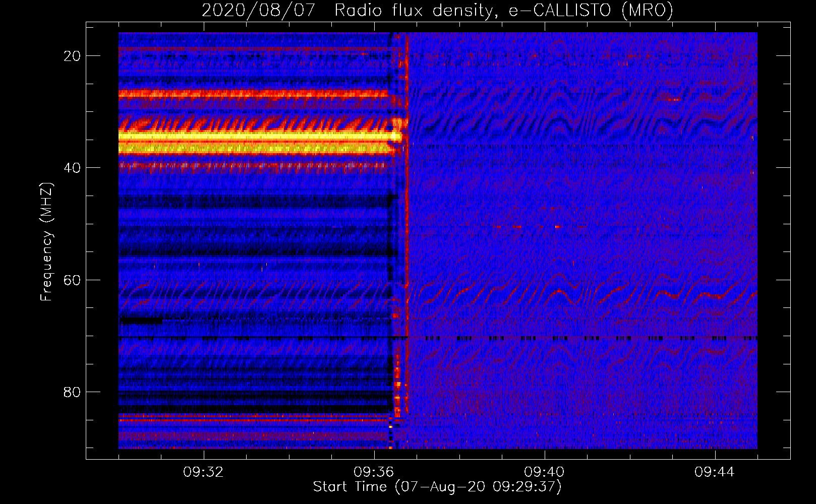This screenshot has height=504, width=816.
Task: Click the 09:40 time tick label
Action: [545, 472]
